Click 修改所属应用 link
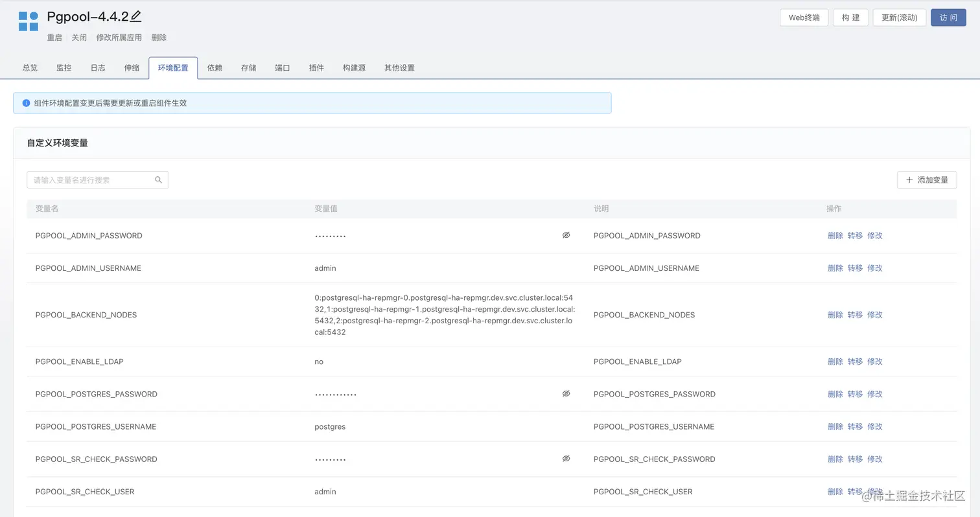The width and height of the screenshot is (980, 517). pyautogui.click(x=119, y=38)
